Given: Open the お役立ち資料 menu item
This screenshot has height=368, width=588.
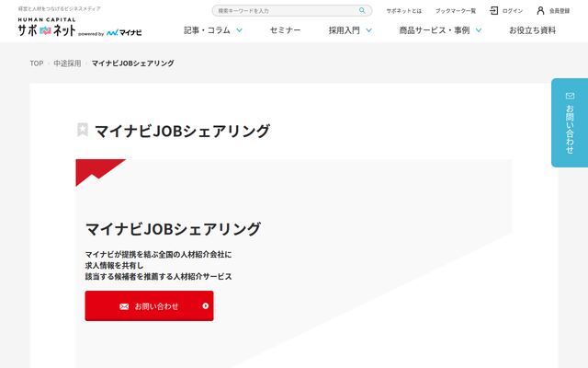Looking at the screenshot, I should tap(532, 30).
